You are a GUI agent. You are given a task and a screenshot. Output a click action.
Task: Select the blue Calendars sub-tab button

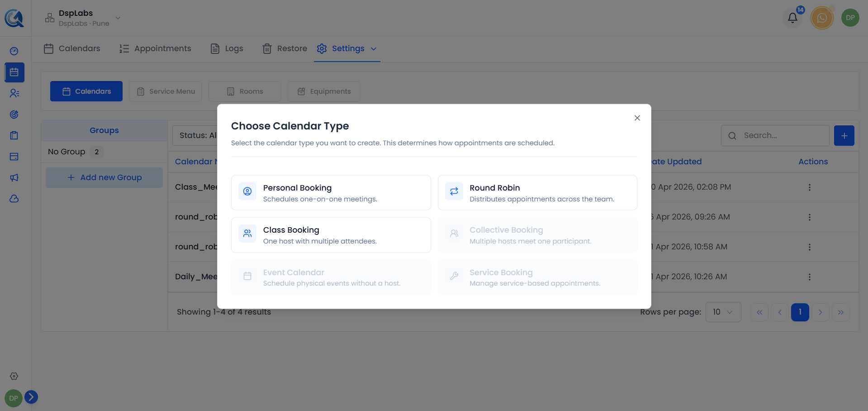coord(86,91)
